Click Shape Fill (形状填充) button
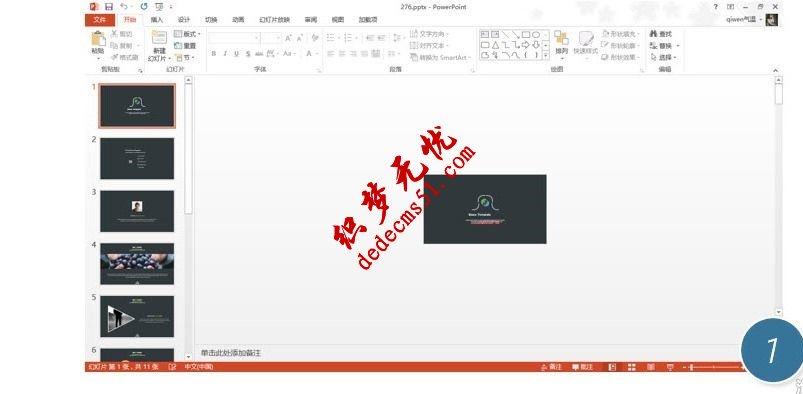Image resolution: width=803 pixels, height=394 pixels. [621, 34]
